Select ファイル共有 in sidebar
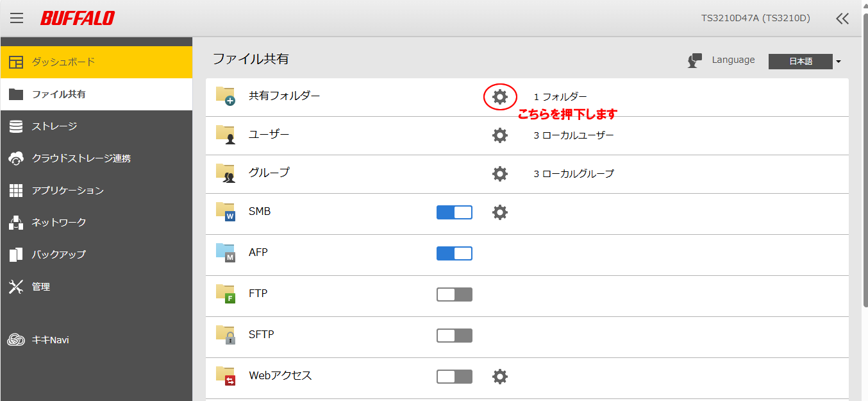This screenshot has width=868, height=401. [x=96, y=94]
